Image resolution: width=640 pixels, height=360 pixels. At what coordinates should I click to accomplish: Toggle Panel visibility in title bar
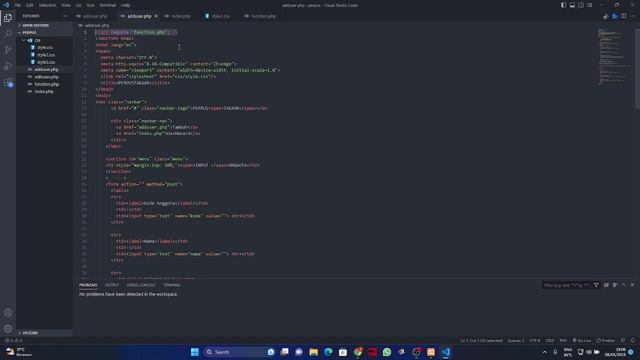(x=572, y=5)
